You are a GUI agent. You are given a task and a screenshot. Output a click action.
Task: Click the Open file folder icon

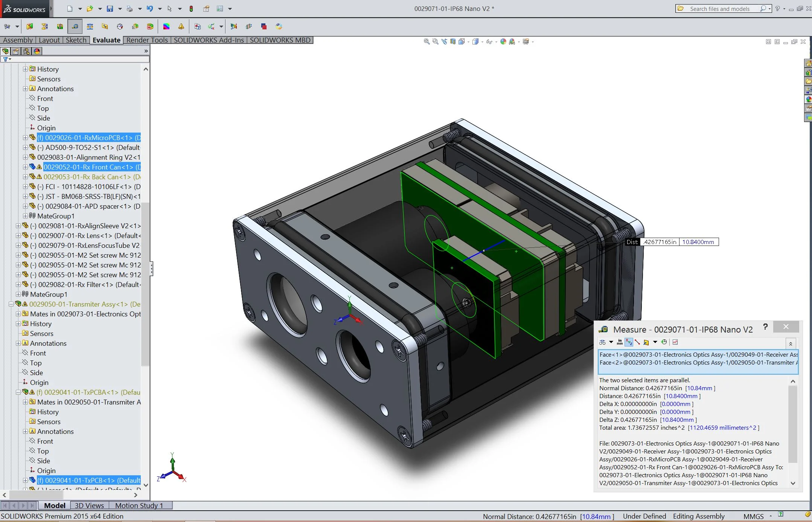point(90,9)
